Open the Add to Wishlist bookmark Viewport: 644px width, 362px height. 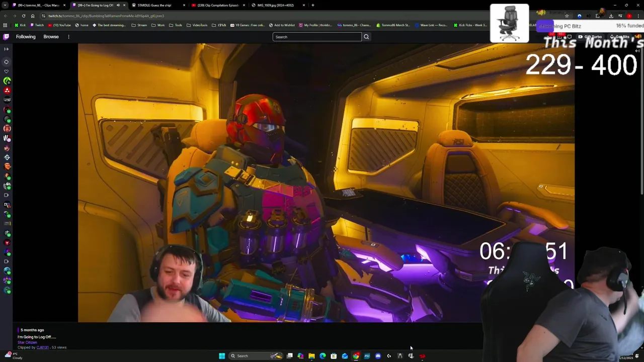[x=282, y=25]
